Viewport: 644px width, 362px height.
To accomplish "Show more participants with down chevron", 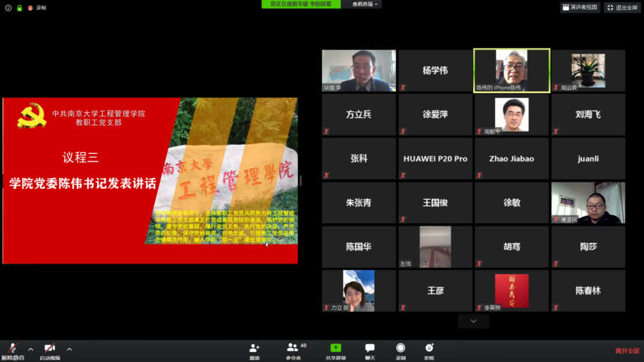I will point(473,321).
